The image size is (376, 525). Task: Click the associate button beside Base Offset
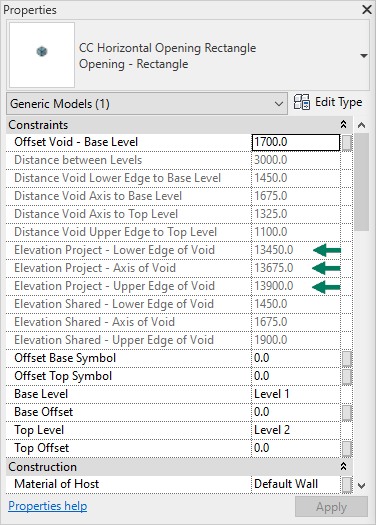click(347, 412)
